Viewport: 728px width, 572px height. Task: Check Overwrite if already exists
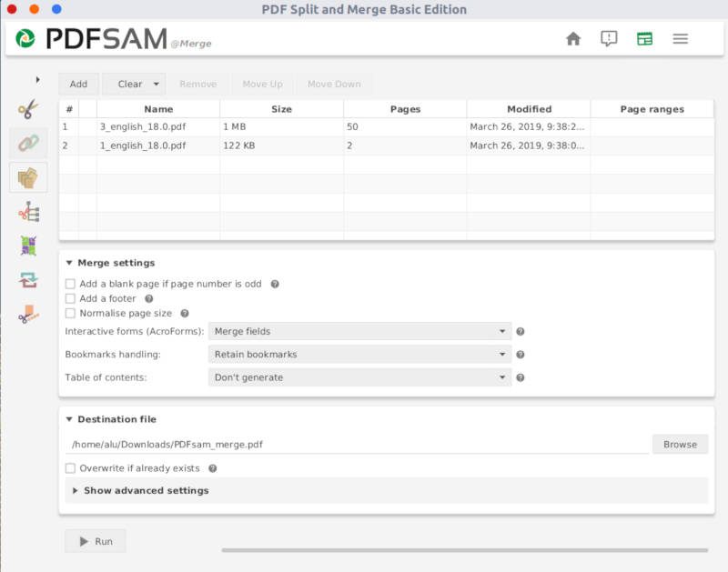click(x=70, y=468)
